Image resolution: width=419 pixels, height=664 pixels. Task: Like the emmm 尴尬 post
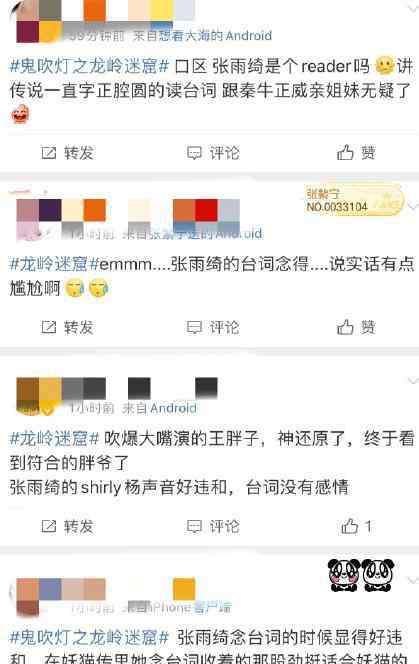(356, 327)
